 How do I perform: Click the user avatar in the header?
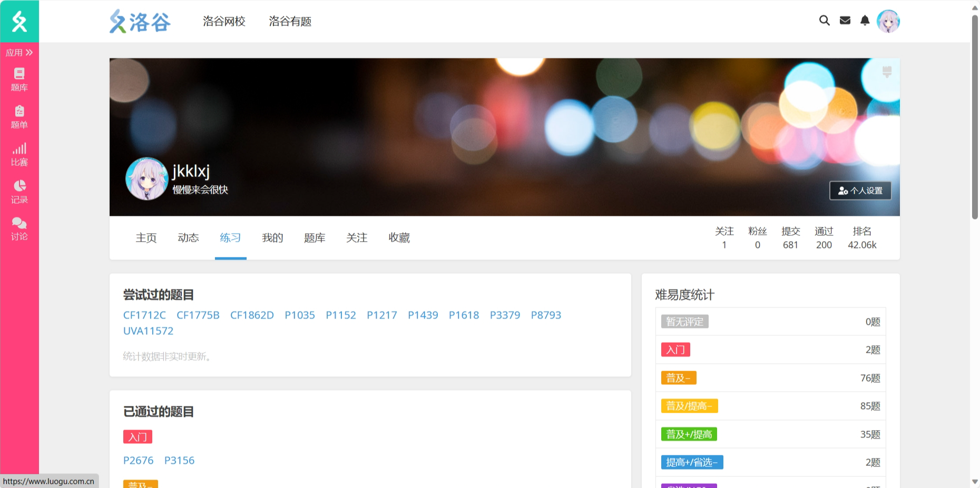point(888,21)
